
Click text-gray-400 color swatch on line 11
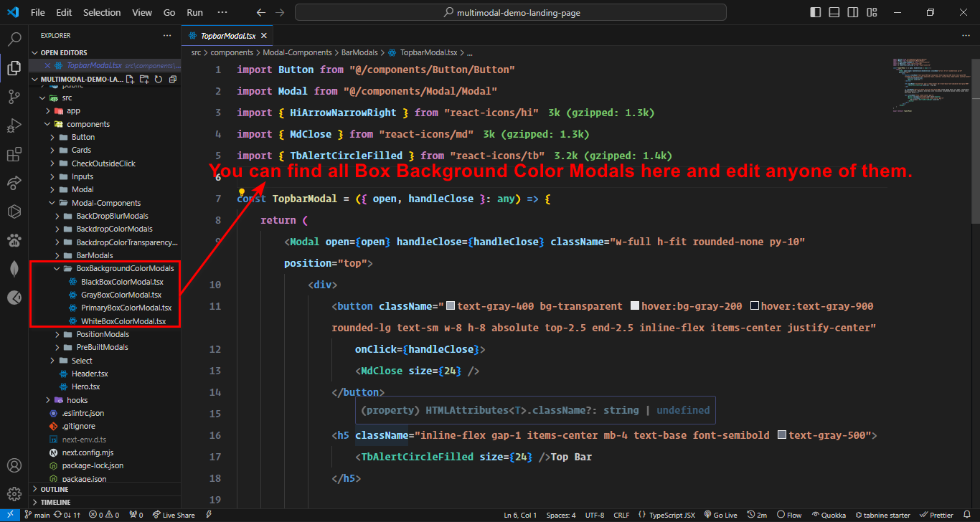pos(451,306)
